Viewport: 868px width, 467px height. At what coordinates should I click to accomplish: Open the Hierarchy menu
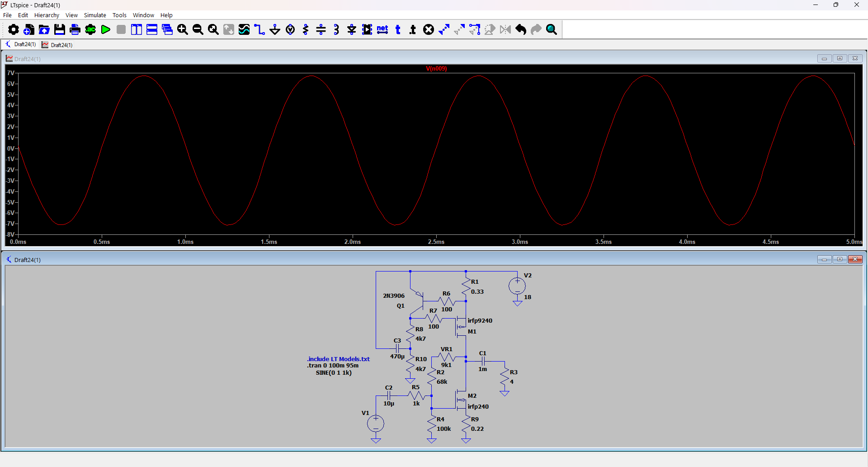[x=47, y=15]
